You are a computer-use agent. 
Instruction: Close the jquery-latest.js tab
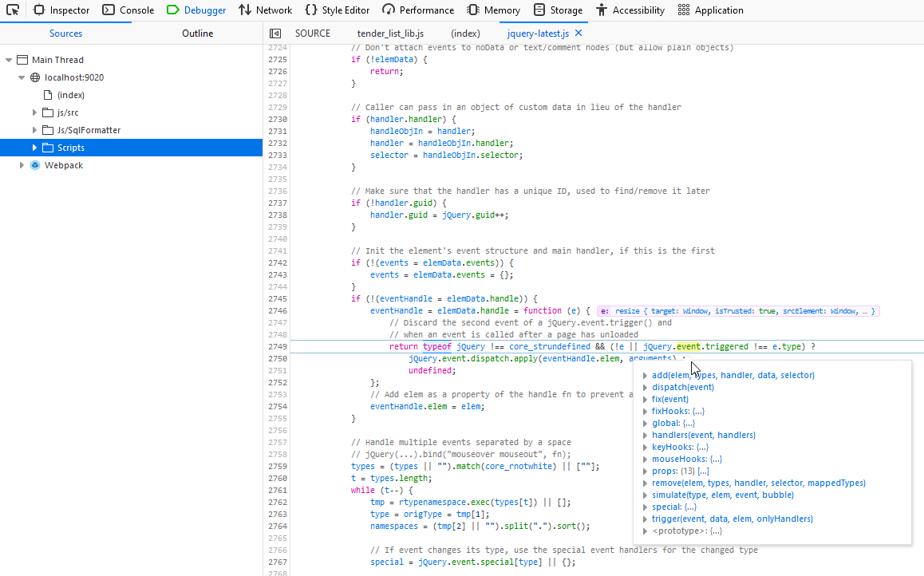[578, 33]
